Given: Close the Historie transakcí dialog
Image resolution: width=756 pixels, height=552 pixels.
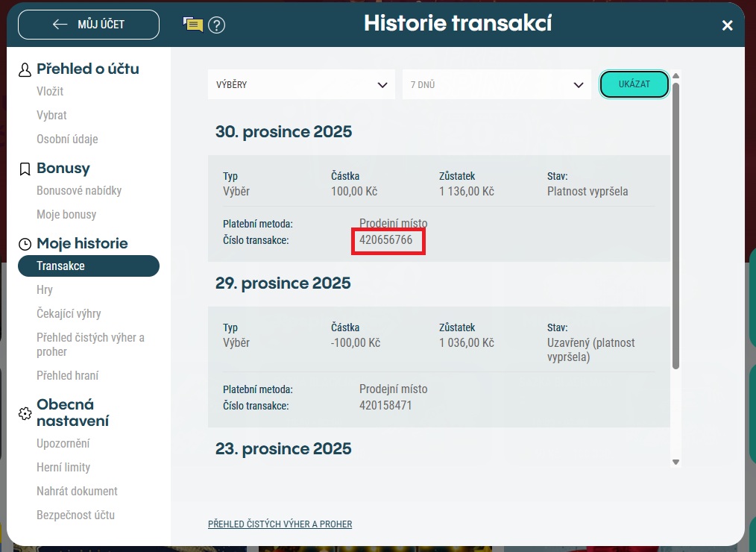Looking at the screenshot, I should click(x=727, y=25).
